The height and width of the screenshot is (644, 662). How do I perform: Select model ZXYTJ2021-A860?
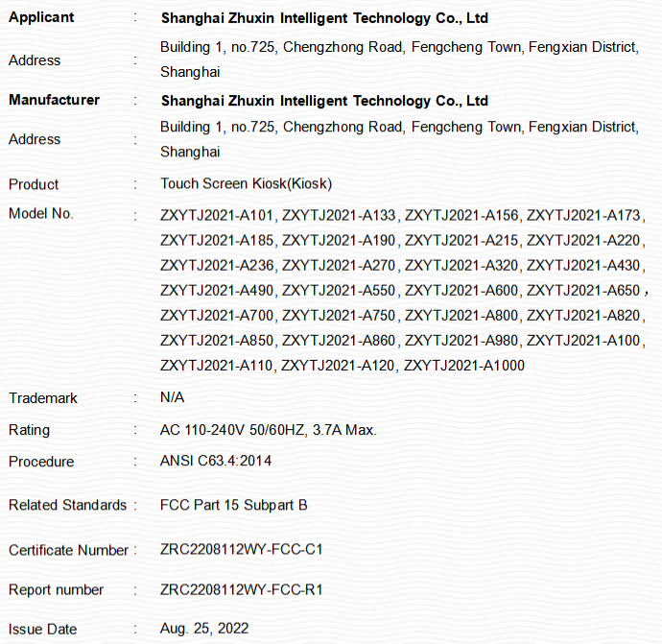point(339,341)
